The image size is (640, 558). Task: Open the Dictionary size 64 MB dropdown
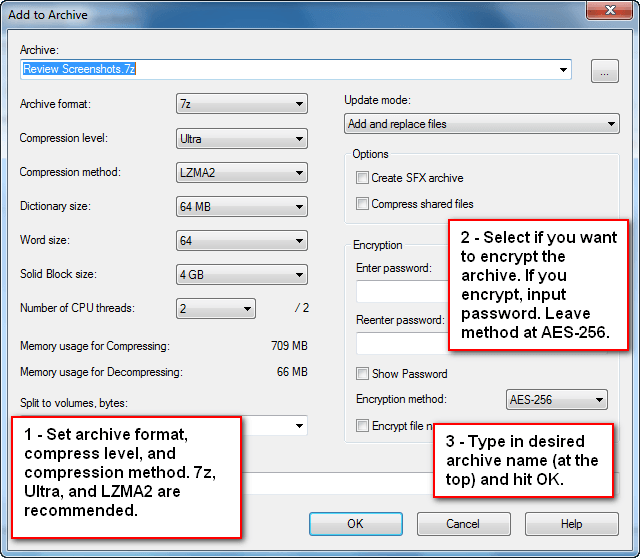[x=242, y=207]
